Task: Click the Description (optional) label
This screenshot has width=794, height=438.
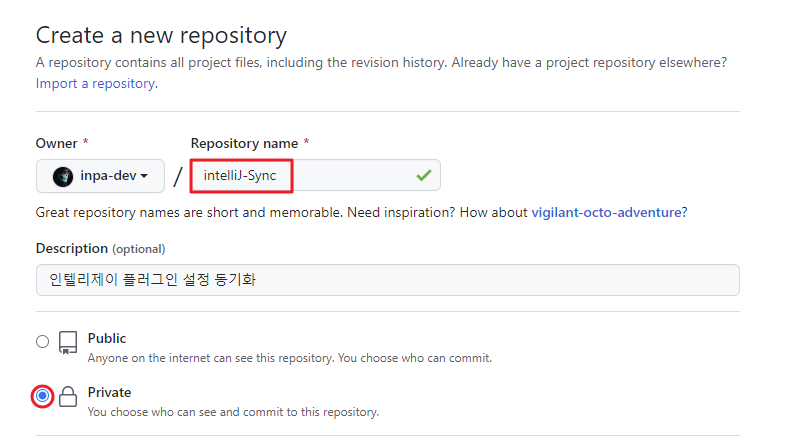Action: (x=100, y=249)
